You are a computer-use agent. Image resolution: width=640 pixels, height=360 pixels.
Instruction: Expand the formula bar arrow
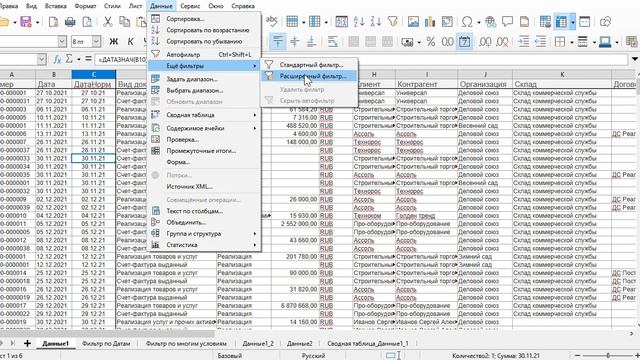pyautogui.click(x=635, y=59)
